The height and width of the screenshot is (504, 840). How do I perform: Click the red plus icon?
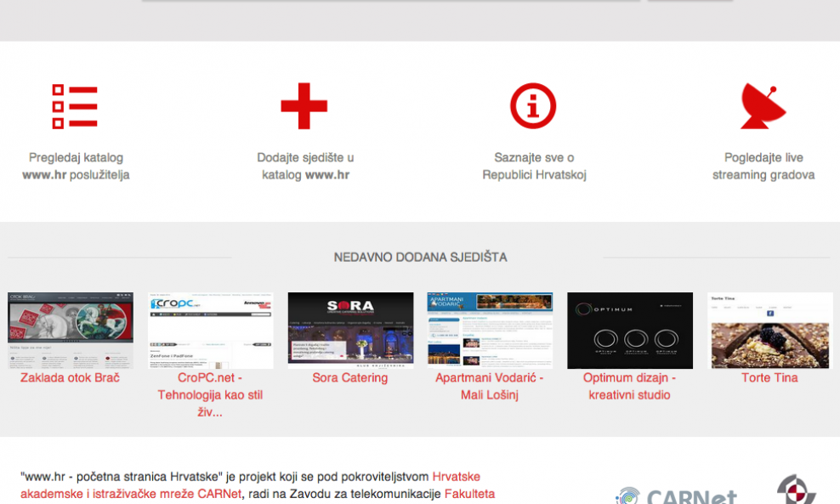pos(304,106)
